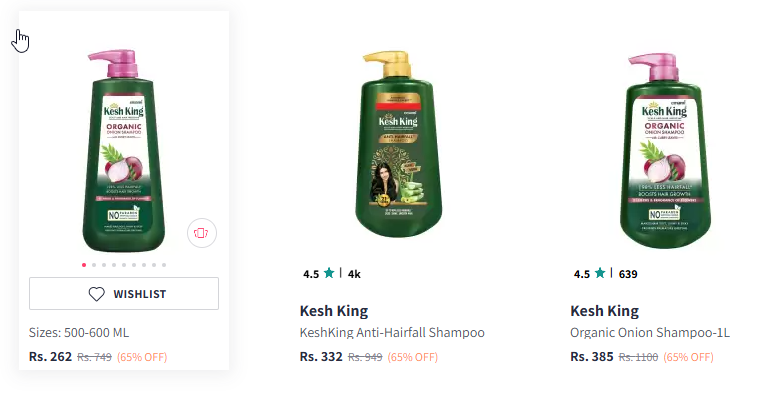Open the KeshKing Anti-Hairfall Shampoo title
This screenshot has height=399, width=757.
click(392, 333)
